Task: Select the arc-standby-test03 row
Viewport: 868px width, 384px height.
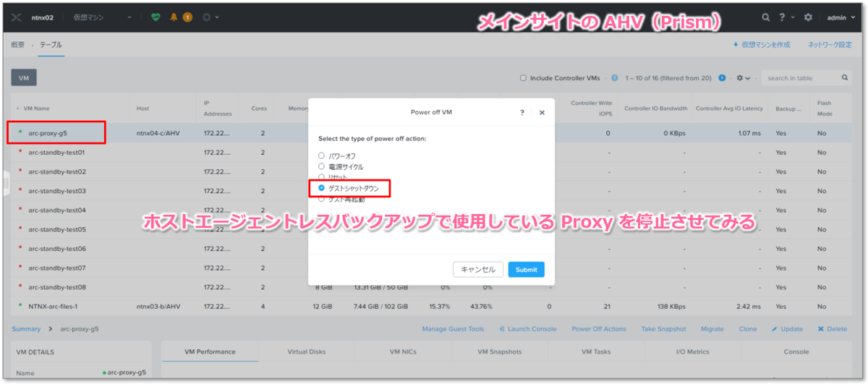Action: pos(432,191)
